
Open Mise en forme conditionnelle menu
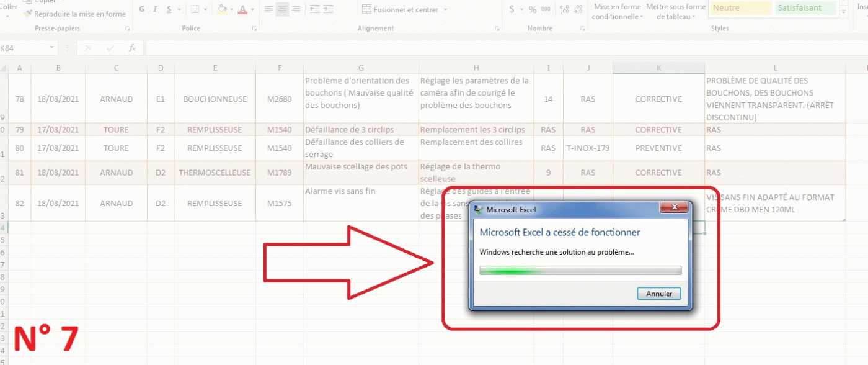(x=617, y=12)
